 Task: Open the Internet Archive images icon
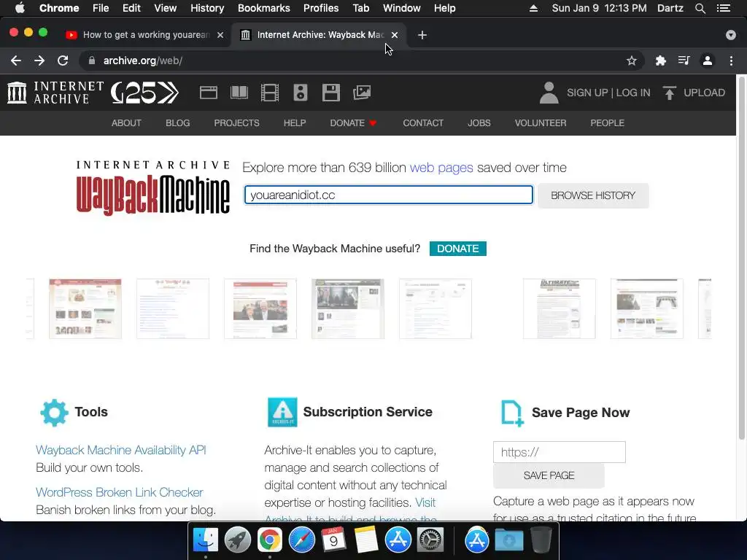[x=362, y=93]
